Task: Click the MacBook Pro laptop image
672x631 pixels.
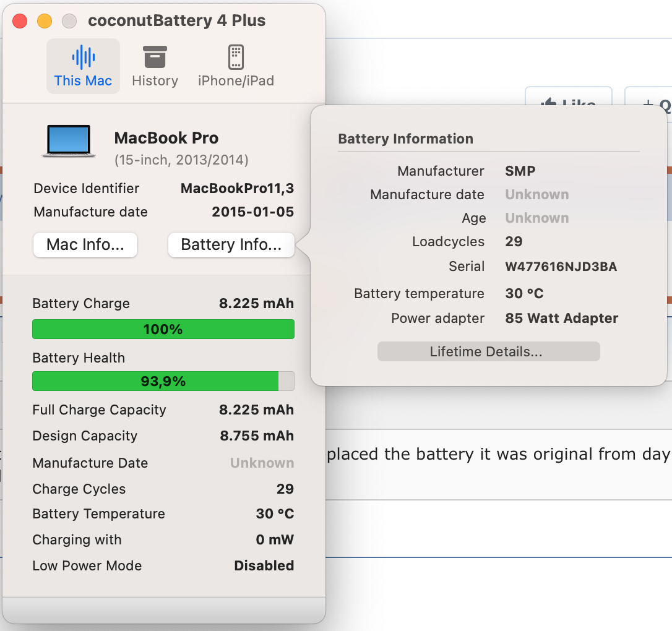Action: (69, 141)
